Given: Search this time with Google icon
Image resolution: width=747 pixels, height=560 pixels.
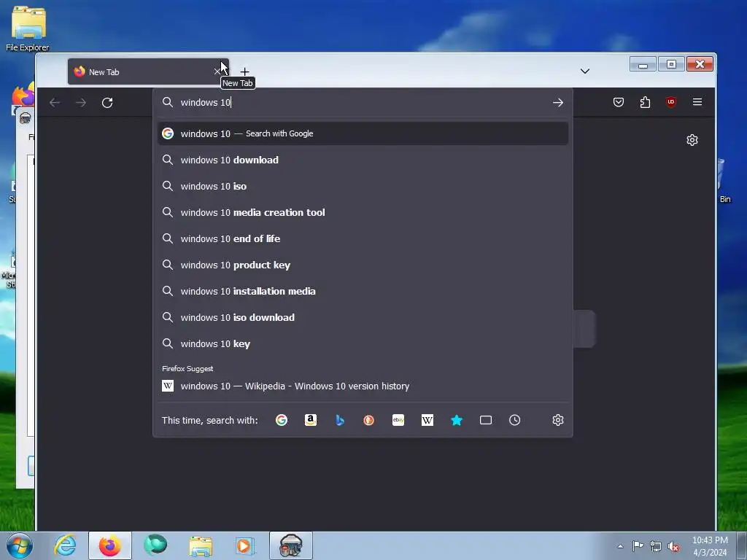Looking at the screenshot, I should (282, 420).
